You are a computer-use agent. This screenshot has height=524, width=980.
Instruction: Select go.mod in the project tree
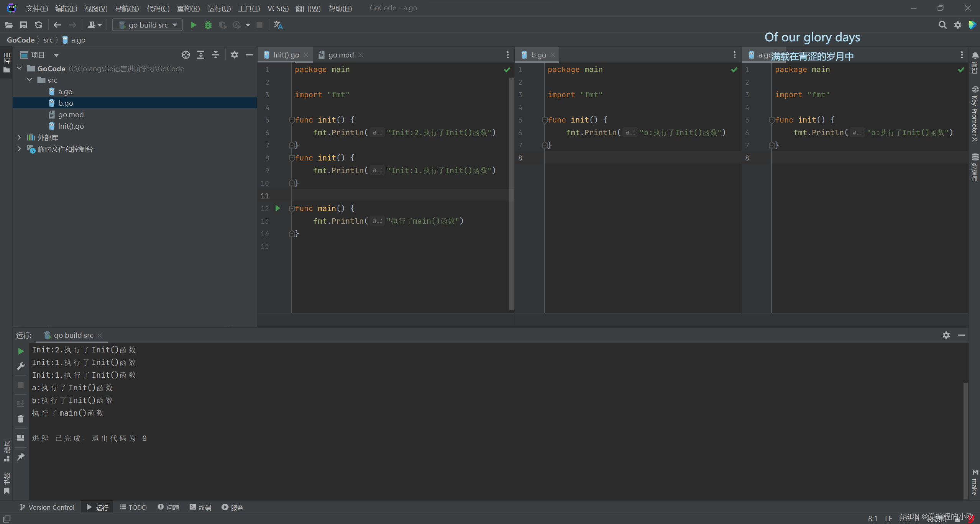pos(71,115)
